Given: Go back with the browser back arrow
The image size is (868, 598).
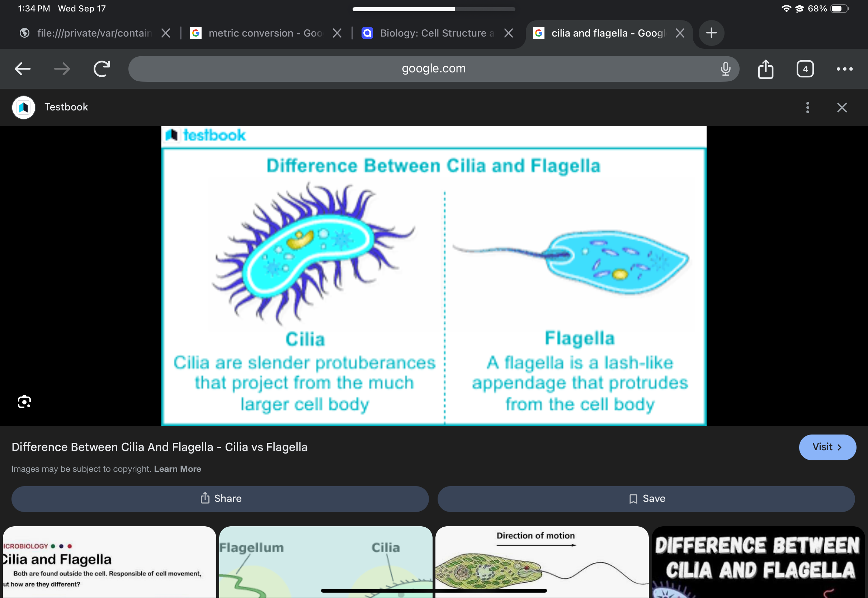Looking at the screenshot, I should (23, 69).
